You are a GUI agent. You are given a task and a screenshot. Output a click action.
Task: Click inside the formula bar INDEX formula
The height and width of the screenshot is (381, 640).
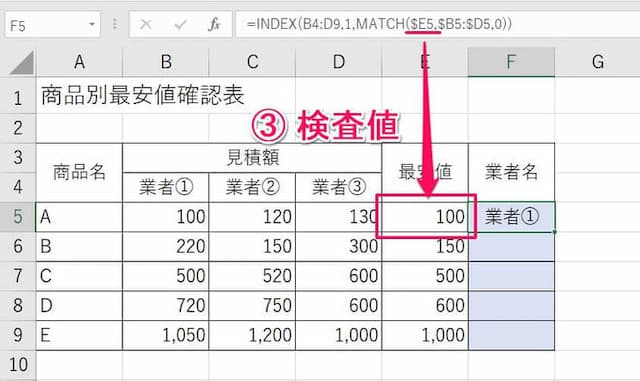pyautogui.click(x=379, y=24)
